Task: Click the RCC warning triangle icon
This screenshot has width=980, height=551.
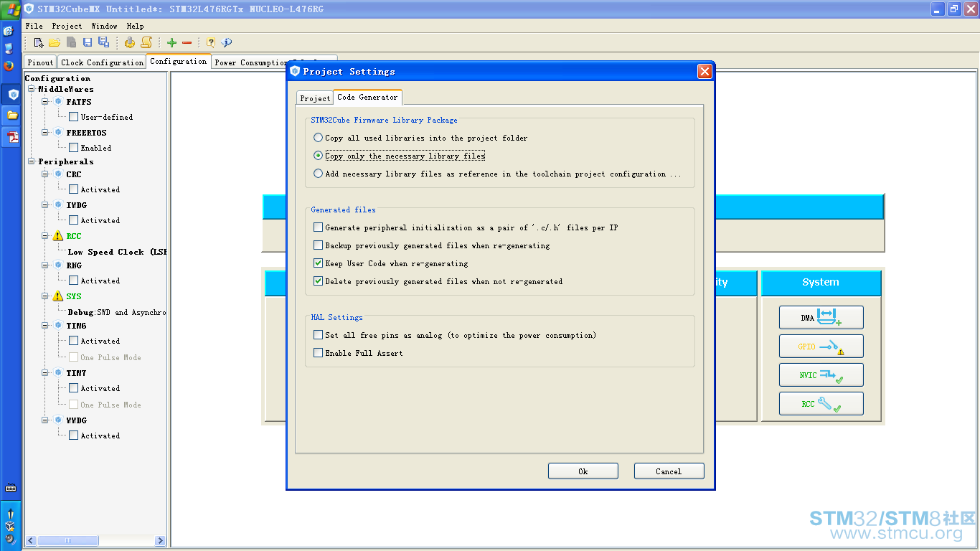Action: coord(57,236)
